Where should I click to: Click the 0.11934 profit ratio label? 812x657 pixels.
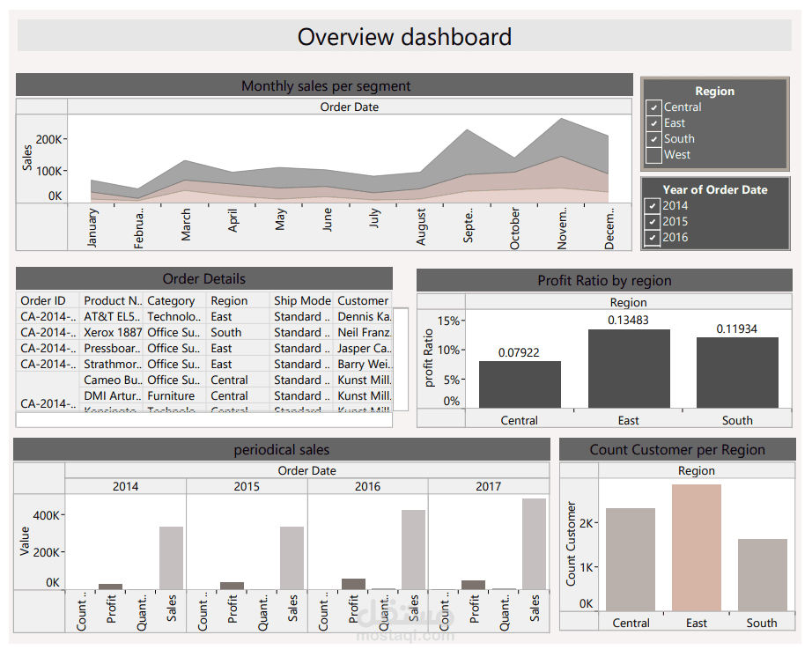click(x=737, y=329)
